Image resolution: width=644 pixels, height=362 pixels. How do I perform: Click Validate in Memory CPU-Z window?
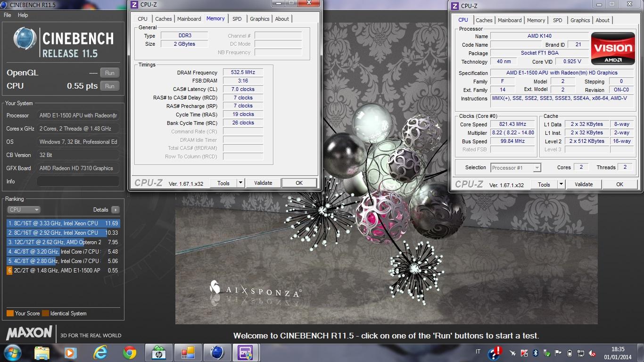tap(263, 183)
